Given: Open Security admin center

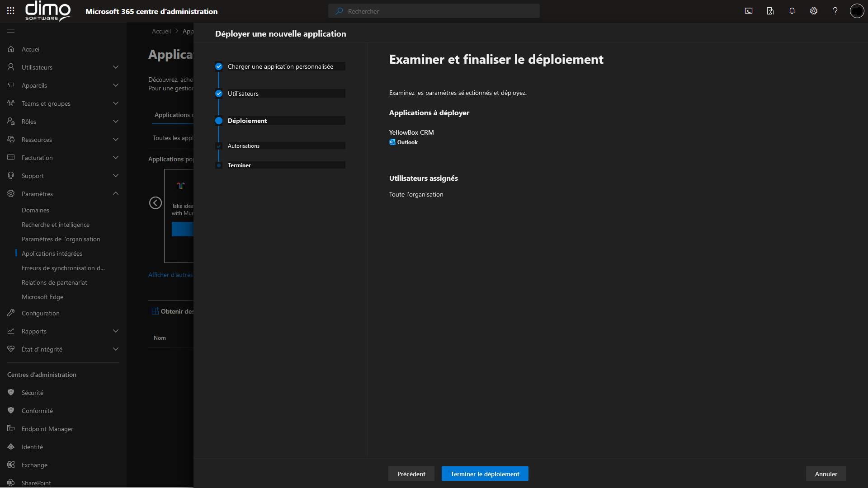Looking at the screenshot, I should pyautogui.click(x=33, y=393).
